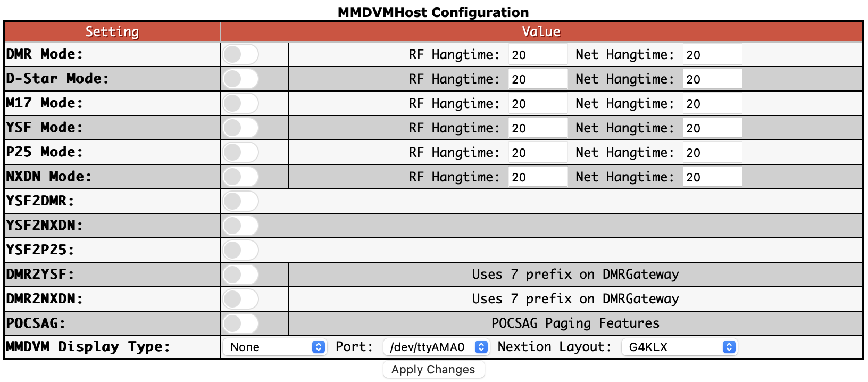Click the YSF Net Hangtime field
The image size is (868, 382).
tap(712, 128)
